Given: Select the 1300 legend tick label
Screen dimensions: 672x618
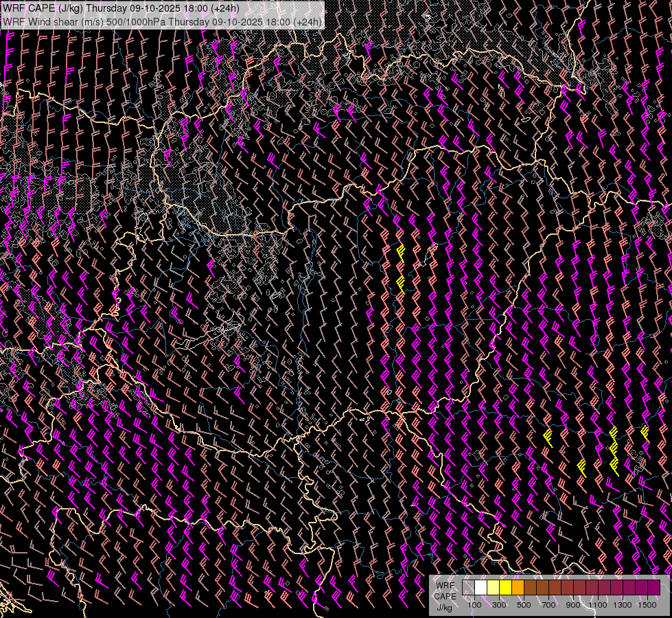Looking at the screenshot, I should [623, 605].
